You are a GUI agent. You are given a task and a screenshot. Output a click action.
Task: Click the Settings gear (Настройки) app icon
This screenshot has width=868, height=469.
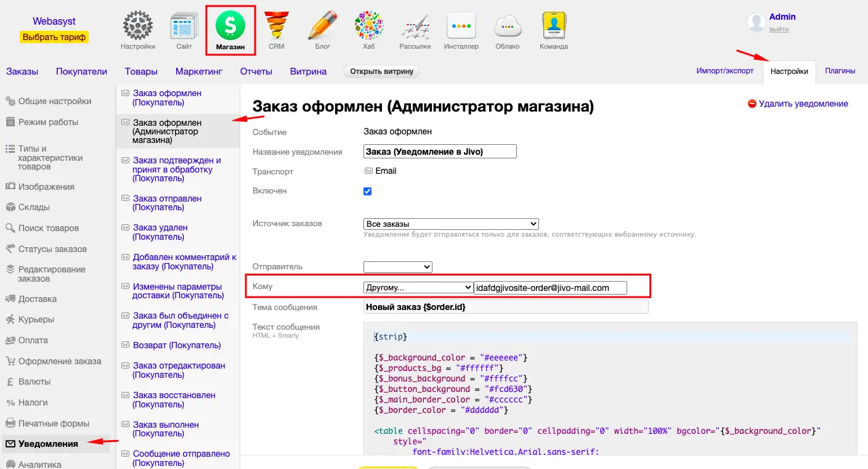click(138, 28)
